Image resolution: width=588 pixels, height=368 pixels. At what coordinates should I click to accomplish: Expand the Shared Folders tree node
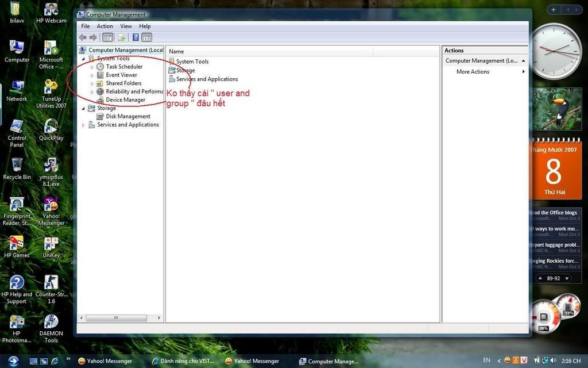tap(92, 83)
